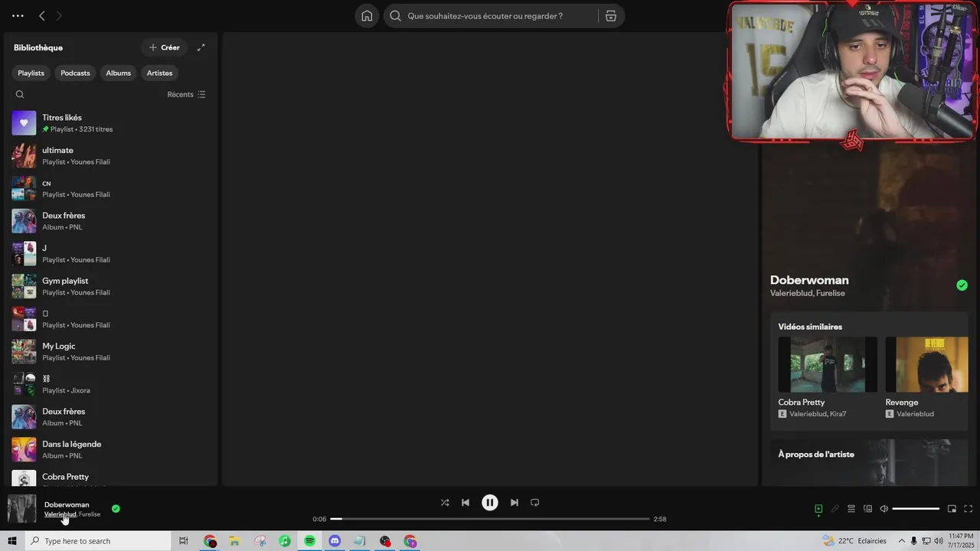Toggle shuffle playback
Viewport: 980px width, 551px height.
coord(445,503)
